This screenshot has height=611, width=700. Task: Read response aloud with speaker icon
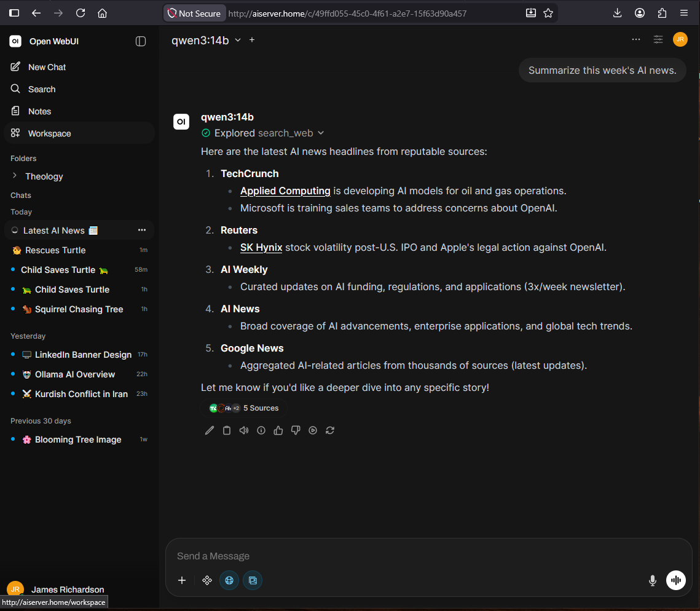pyautogui.click(x=244, y=430)
